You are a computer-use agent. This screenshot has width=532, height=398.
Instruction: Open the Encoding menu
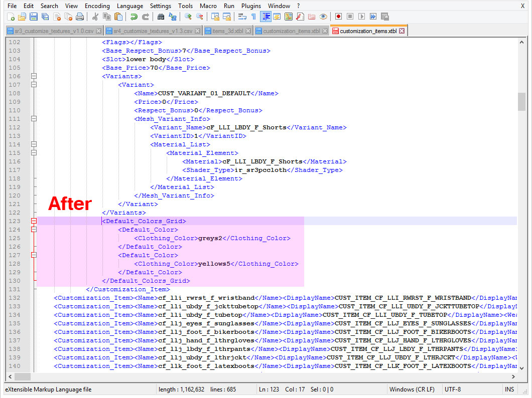[x=97, y=6]
